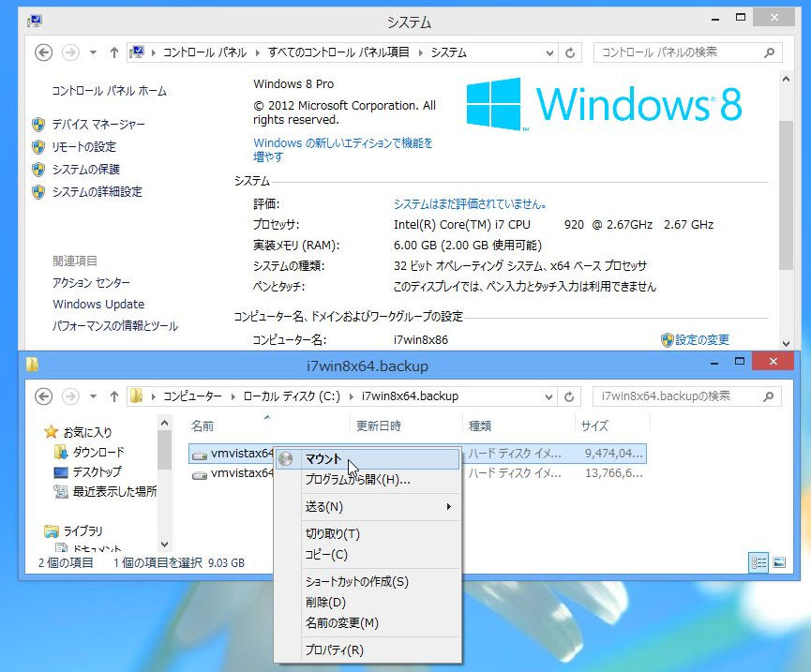Click the お気に入り star icon
The width and height of the screenshot is (811, 672).
click(52, 432)
